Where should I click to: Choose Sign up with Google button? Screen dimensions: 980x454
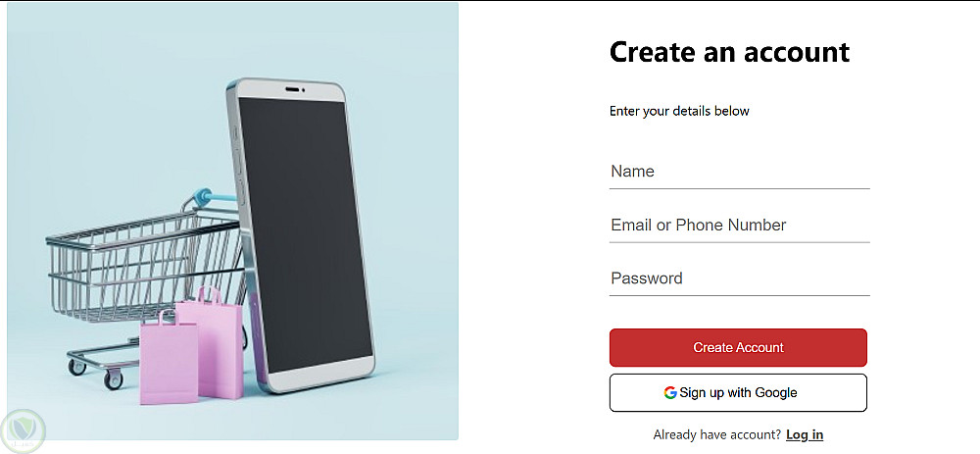[738, 393]
